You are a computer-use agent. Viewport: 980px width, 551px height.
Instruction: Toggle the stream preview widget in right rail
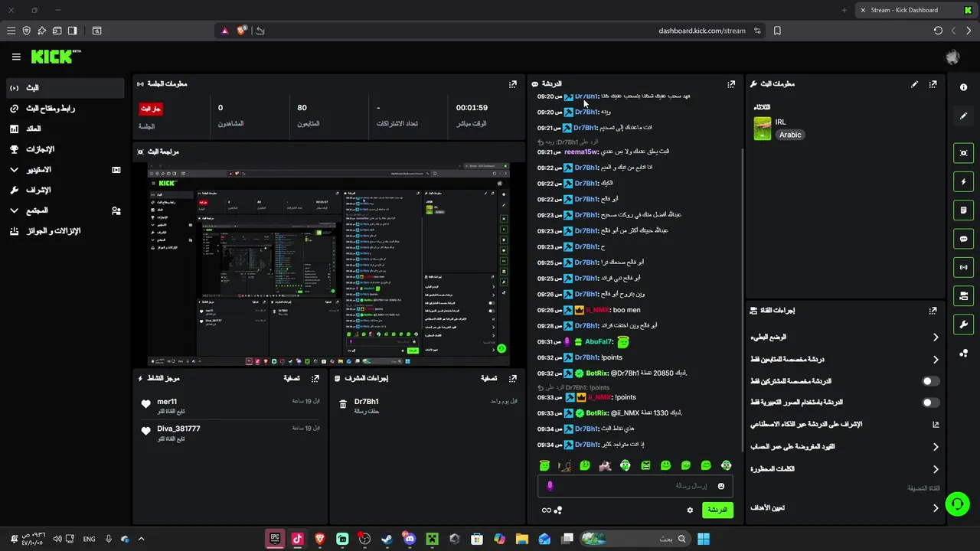pos(963,153)
